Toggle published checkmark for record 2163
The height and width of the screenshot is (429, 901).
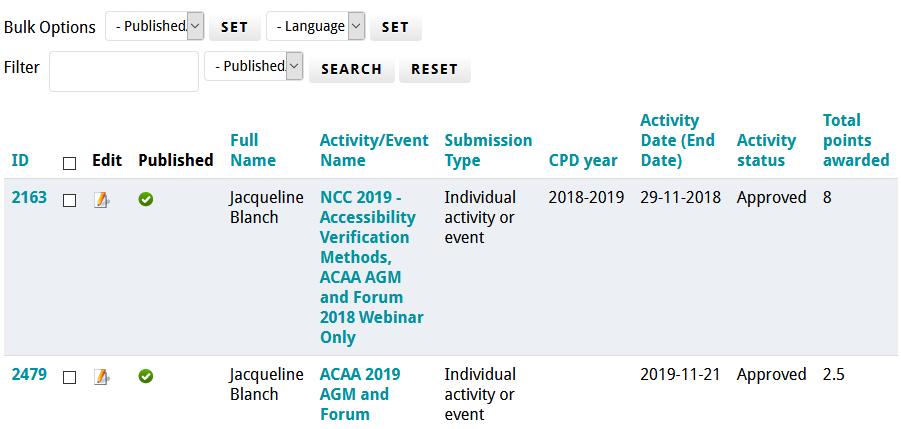146,200
